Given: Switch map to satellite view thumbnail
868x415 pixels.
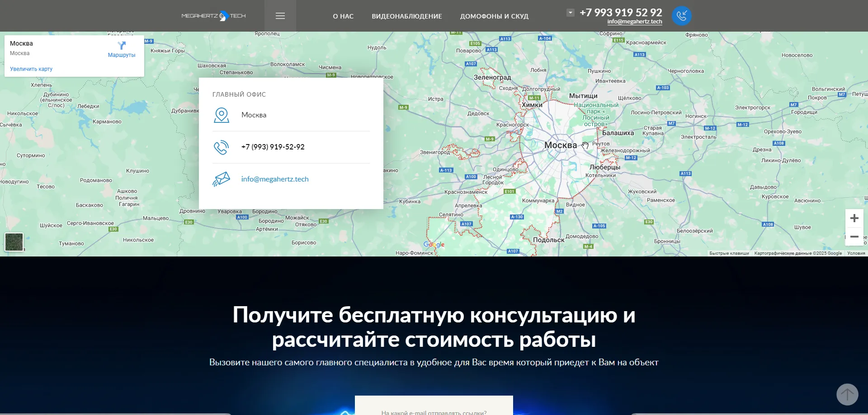Looking at the screenshot, I should pos(14,242).
